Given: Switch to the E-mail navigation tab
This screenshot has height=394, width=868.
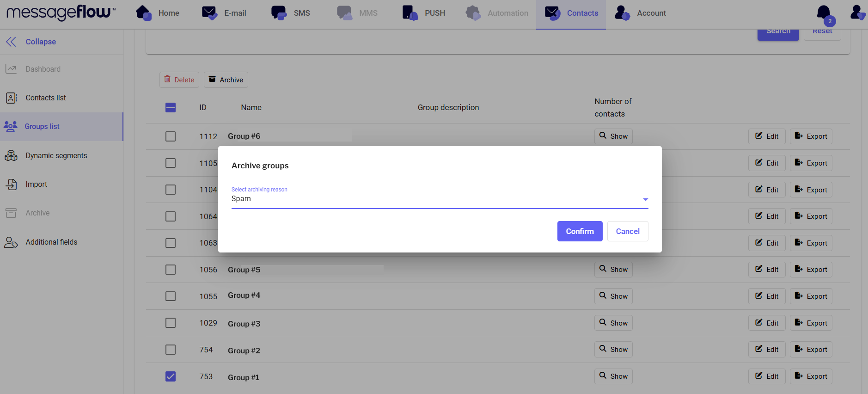Looking at the screenshot, I should (224, 13).
